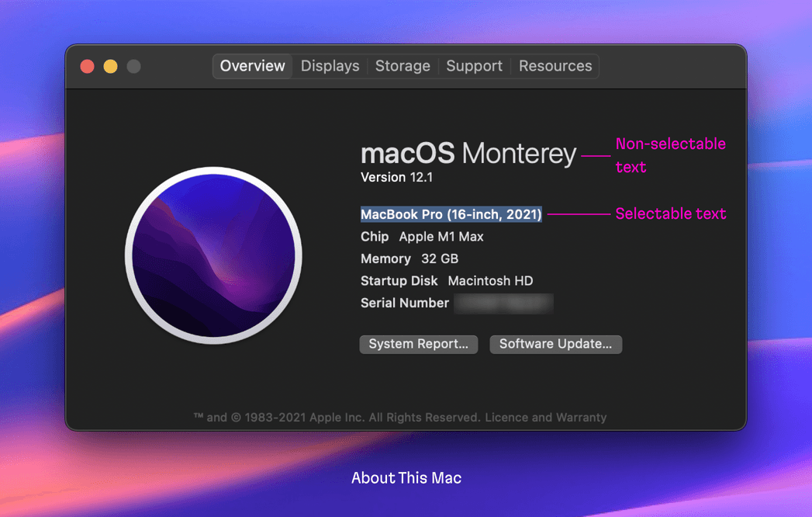Select the Support tab

474,66
